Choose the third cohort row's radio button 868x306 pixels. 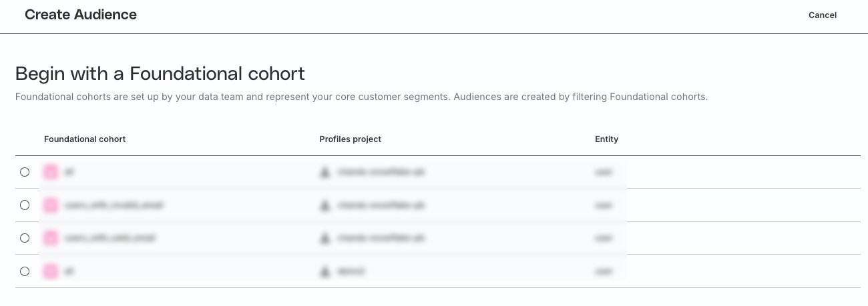25,238
